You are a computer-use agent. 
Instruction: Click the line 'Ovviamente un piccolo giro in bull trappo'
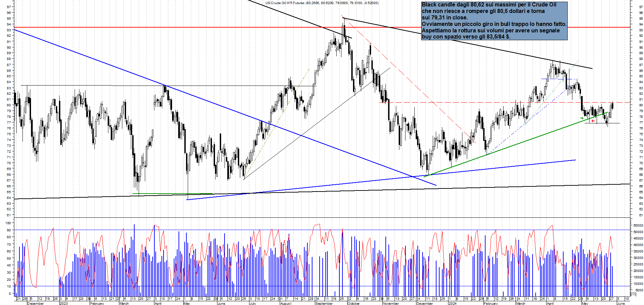[494, 24]
